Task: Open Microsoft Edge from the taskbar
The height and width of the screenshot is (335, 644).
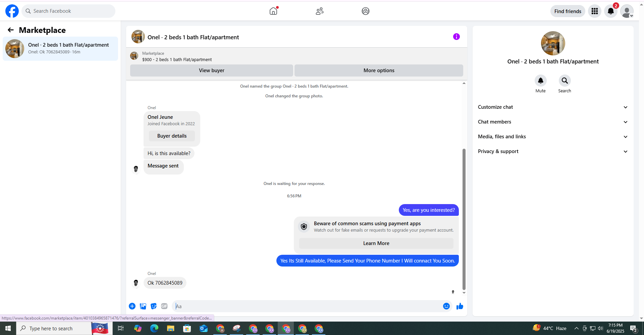Action: tap(154, 328)
